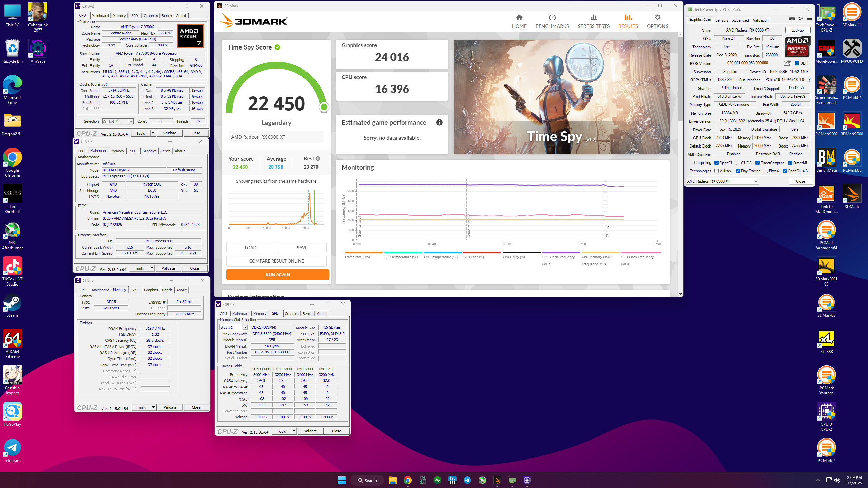Open the Slot #1 dropdown in CPU-Z SPD
The width and height of the screenshot is (868, 488).
(x=234, y=327)
